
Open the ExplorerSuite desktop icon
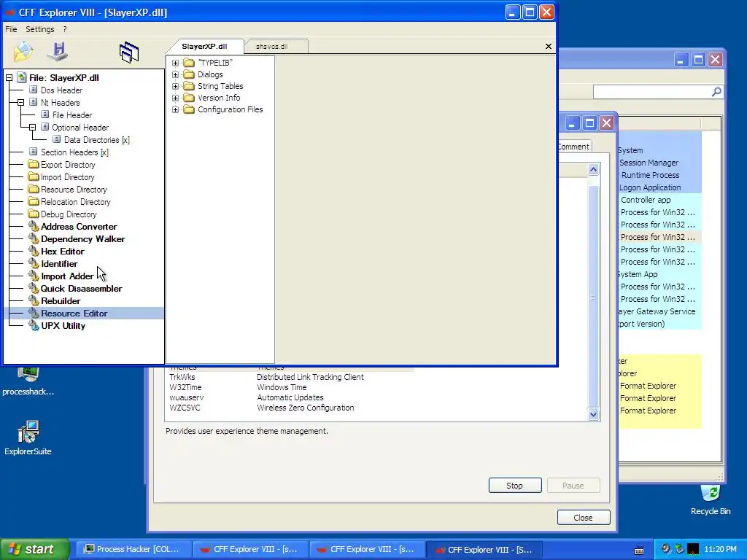[x=28, y=437]
